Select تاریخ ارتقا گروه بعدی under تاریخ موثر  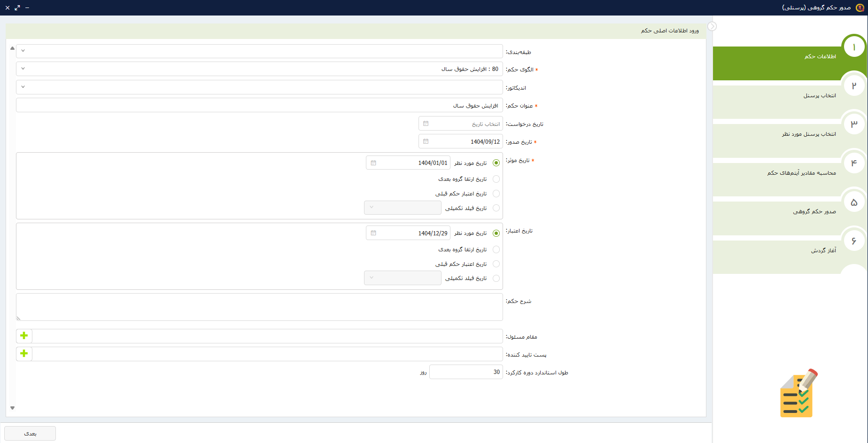[x=496, y=179]
